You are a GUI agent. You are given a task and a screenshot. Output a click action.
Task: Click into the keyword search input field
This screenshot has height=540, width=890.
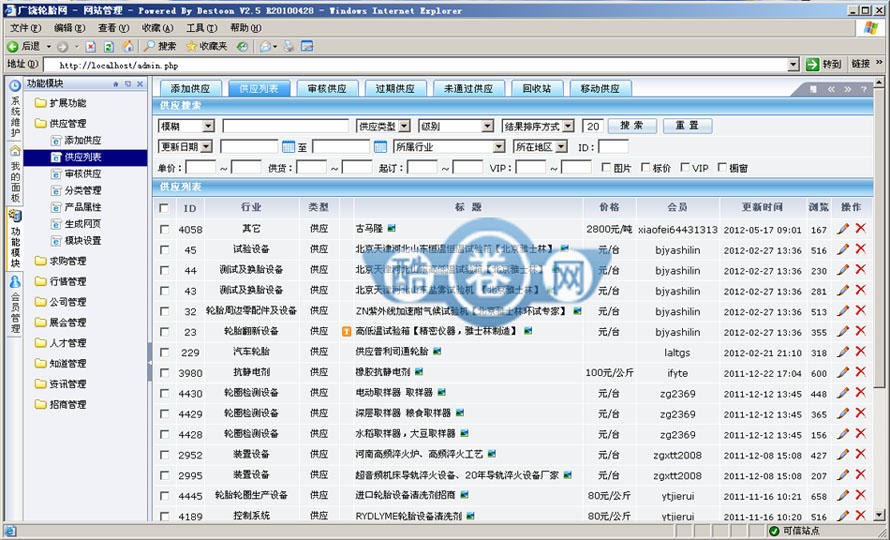[286, 126]
